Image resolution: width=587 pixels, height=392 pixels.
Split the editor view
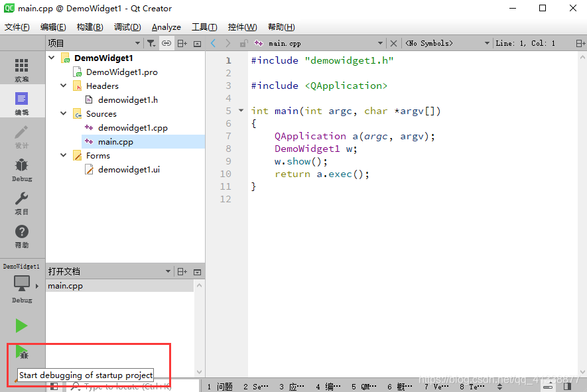click(580, 43)
